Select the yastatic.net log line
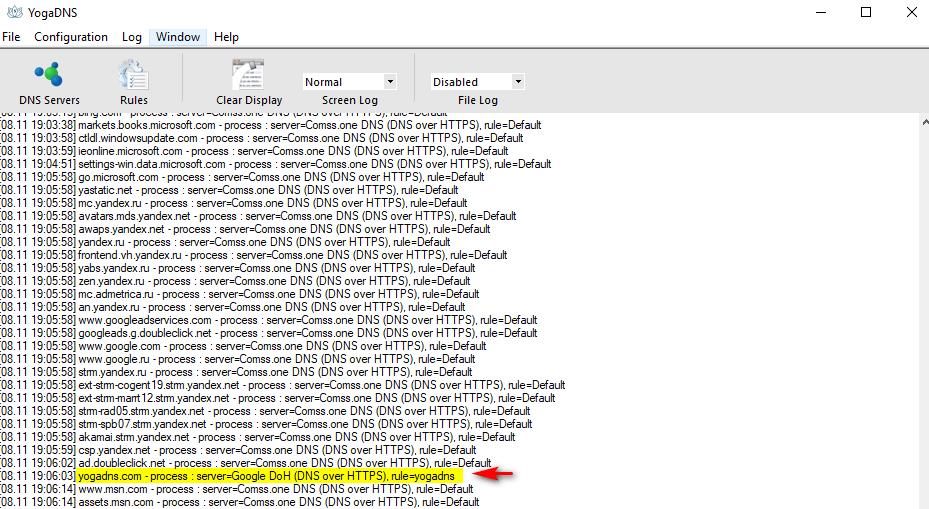 coord(229,190)
